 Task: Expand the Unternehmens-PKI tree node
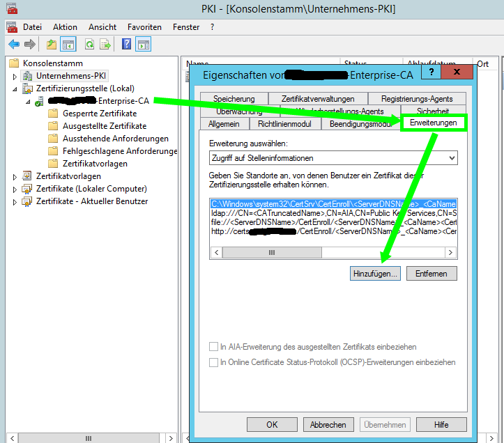15,77
